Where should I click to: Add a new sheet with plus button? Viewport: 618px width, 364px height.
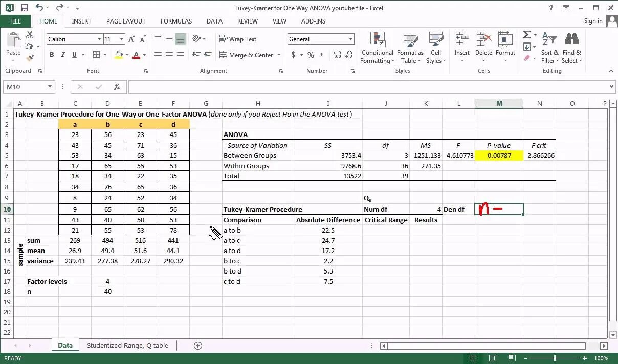[198, 346]
